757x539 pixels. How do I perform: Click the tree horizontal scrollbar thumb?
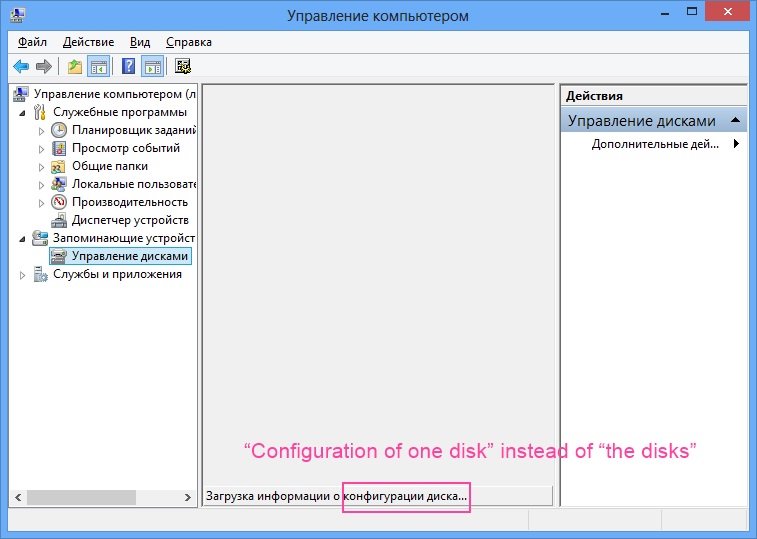(x=81, y=497)
